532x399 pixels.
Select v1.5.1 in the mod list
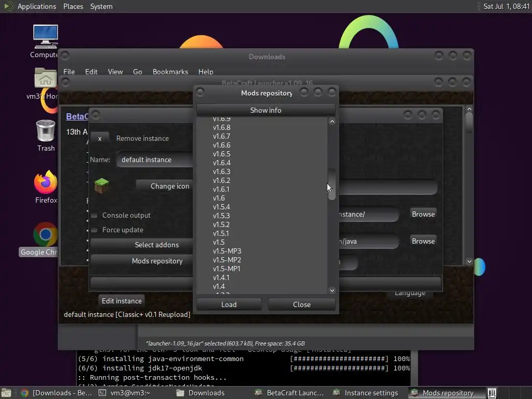[221, 233]
